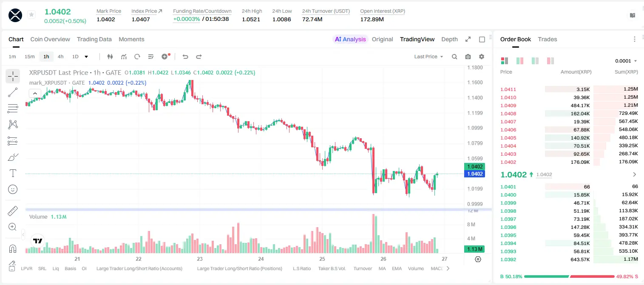Click the AI Analysis button

(x=350, y=39)
